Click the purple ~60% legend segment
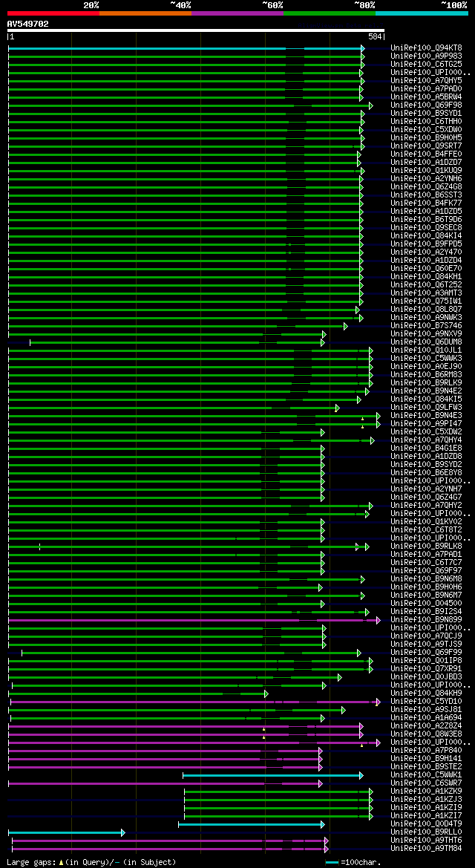Screen dimensions: 475x868 point(237,13)
